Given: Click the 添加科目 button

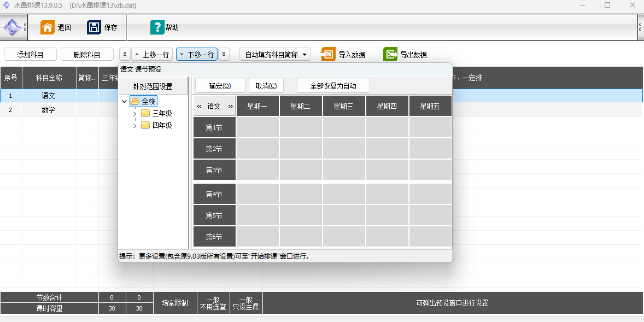Looking at the screenshot, I should pyautogui.click(x=30, y=55).
